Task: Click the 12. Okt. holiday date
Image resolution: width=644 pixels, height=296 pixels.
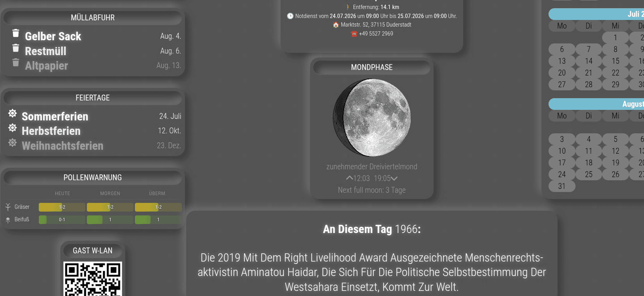Action: tap(169, 131)
